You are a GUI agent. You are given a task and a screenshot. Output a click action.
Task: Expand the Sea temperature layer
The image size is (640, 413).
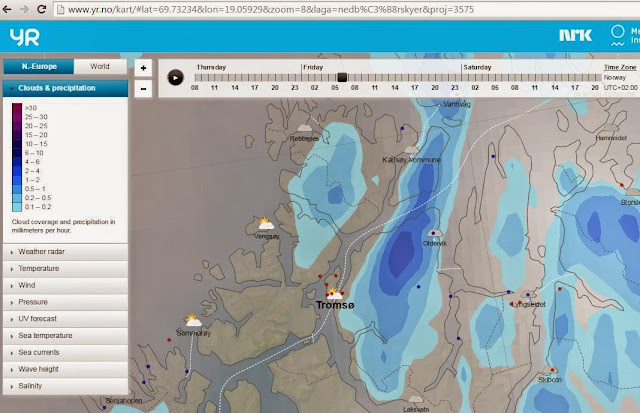pos(65,335)
